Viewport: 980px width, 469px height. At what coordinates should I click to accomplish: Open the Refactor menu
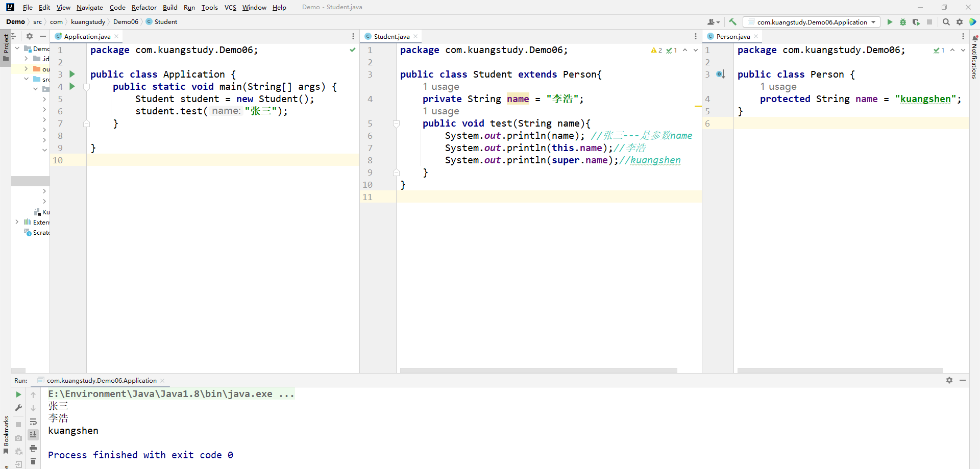coord(144,7)
